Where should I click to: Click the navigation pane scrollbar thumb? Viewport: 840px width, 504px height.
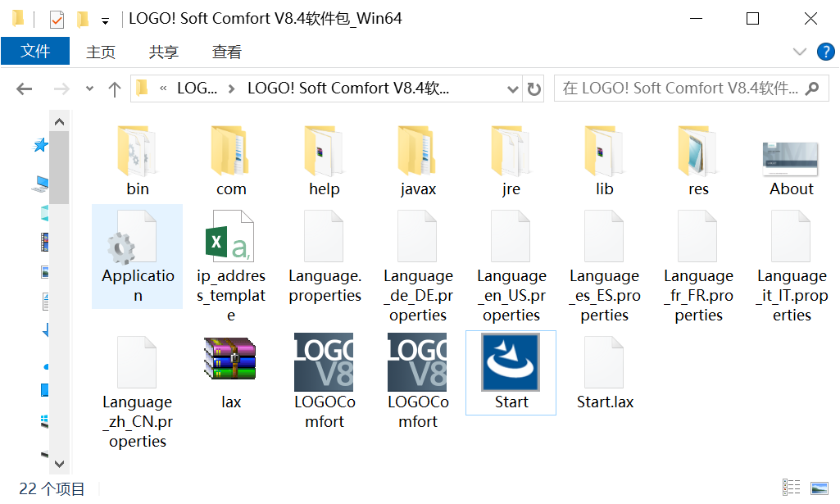60,168
